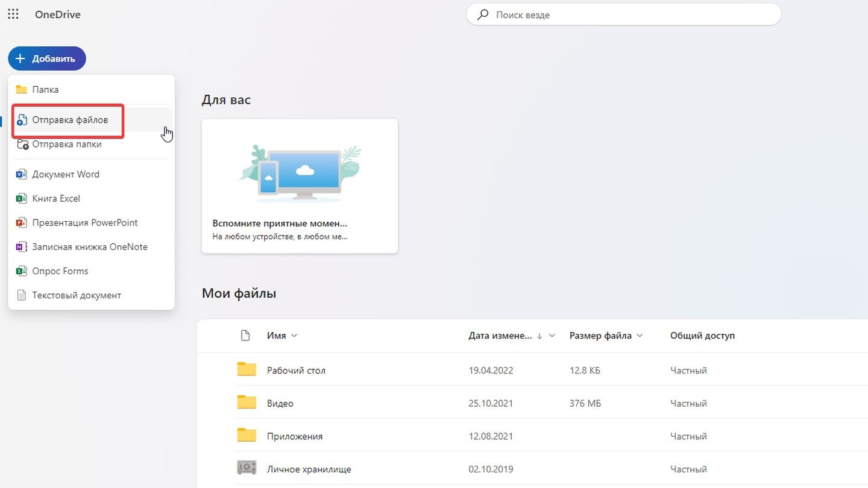Open the Вспомните приятные моменты card
This screenshot has height=488, width=868.
[x=300, y=186]
